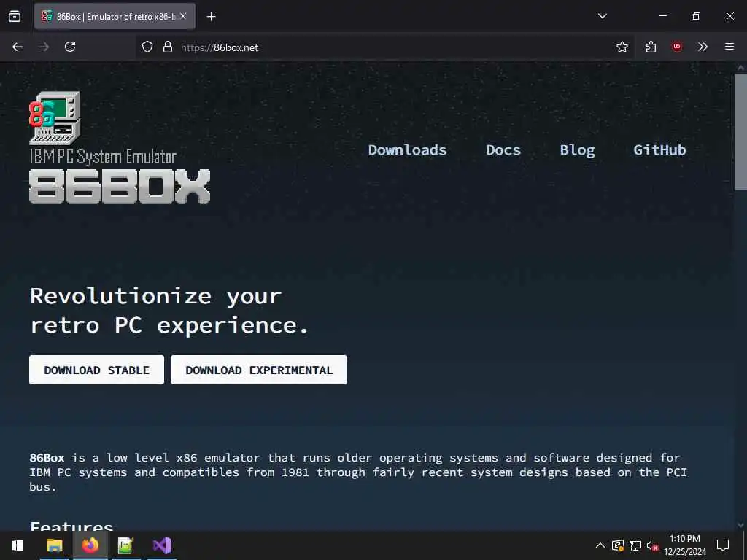Screen dimensions: 747x560
Task: Open the GitHub navigation link
Action: pyautogui.click(x=659, y=150)
